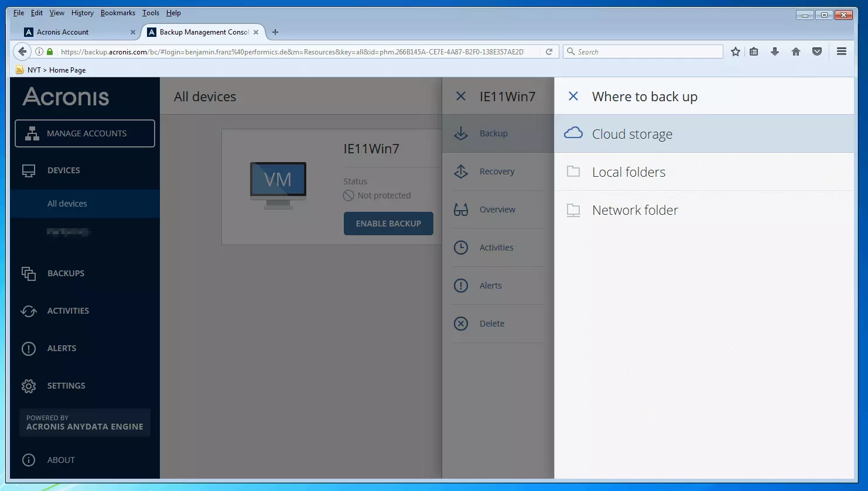868x491 pixels.
Task: Close the Backup Management Console tab
Action: (x=256, y=32)
